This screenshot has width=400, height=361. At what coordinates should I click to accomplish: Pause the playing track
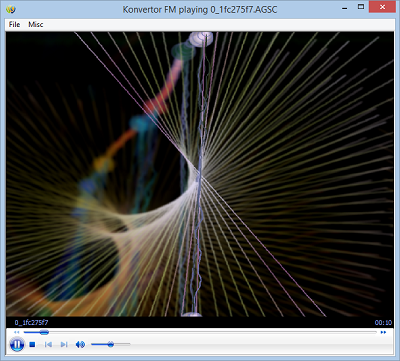(x=17, y=344)
